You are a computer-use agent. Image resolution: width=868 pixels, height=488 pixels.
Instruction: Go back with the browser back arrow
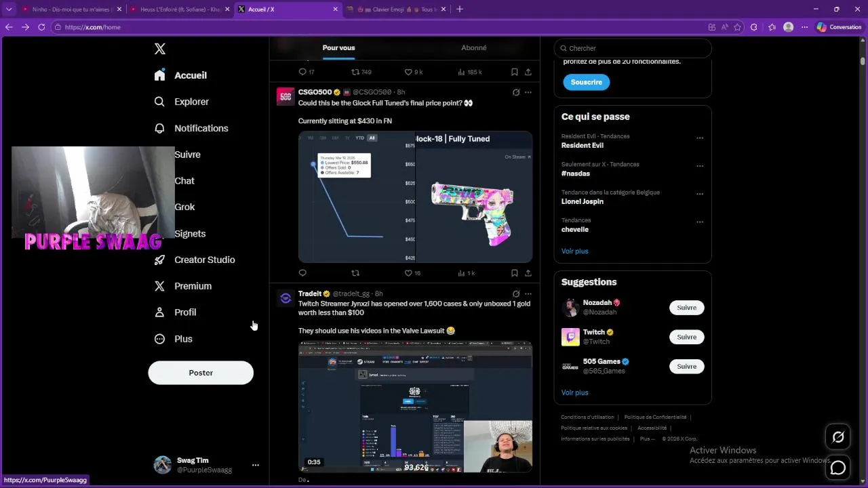(9, 27)
